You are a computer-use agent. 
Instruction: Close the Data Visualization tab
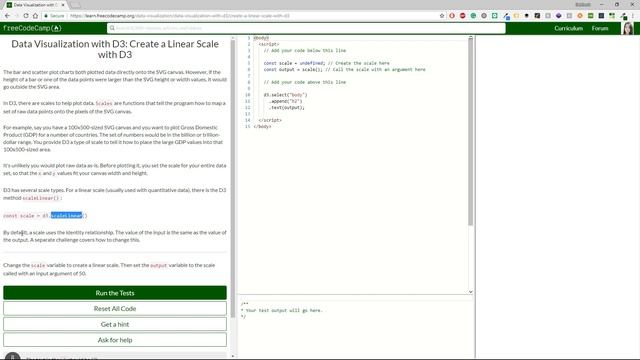(63, 5)
